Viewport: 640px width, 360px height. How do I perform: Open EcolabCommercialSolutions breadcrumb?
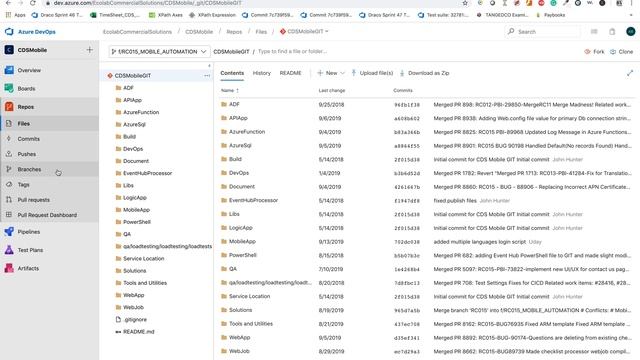coord(137,31)
